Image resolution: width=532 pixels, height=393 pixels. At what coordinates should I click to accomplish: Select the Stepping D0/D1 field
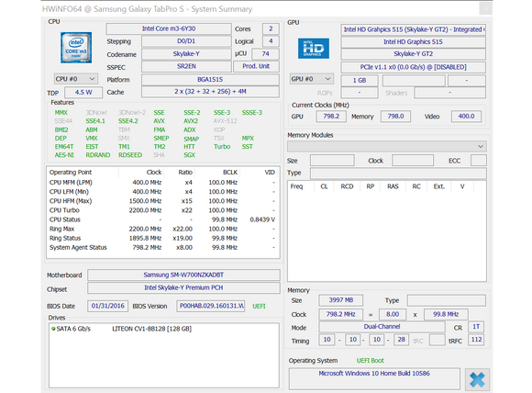(x=186, y=41)
